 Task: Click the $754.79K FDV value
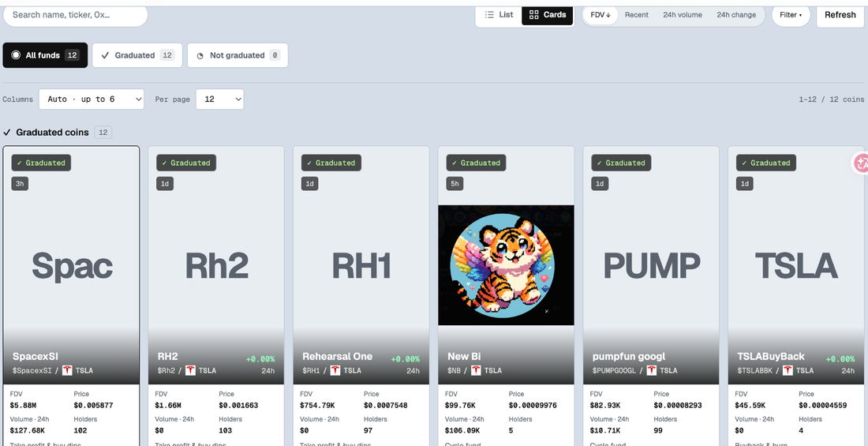pyautogui.click(x=318, y=406)
